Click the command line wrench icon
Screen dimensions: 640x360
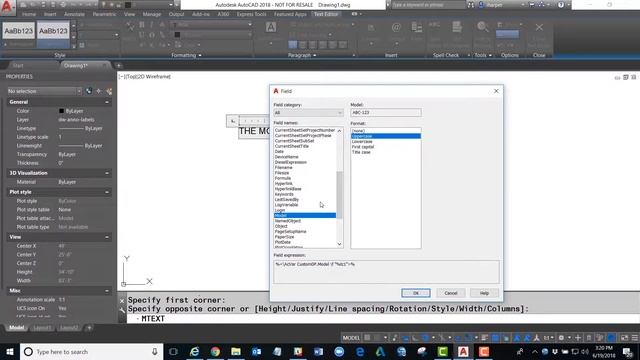point(122,310)
